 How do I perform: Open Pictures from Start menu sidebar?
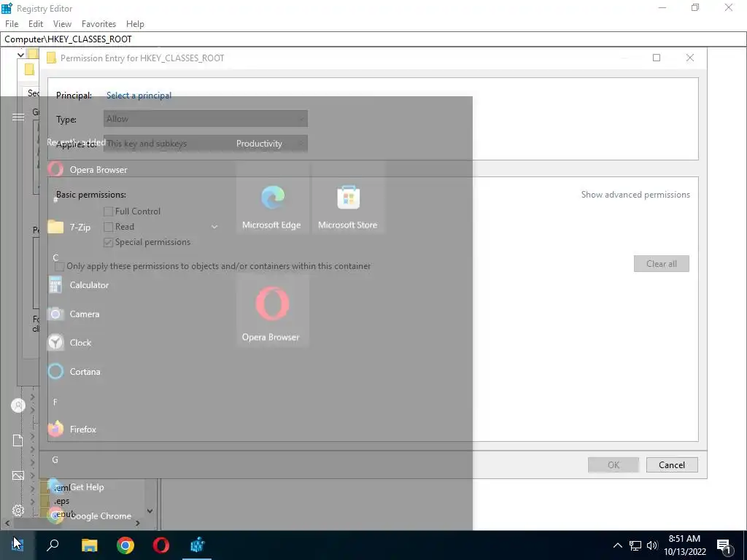tap(18, 475)
